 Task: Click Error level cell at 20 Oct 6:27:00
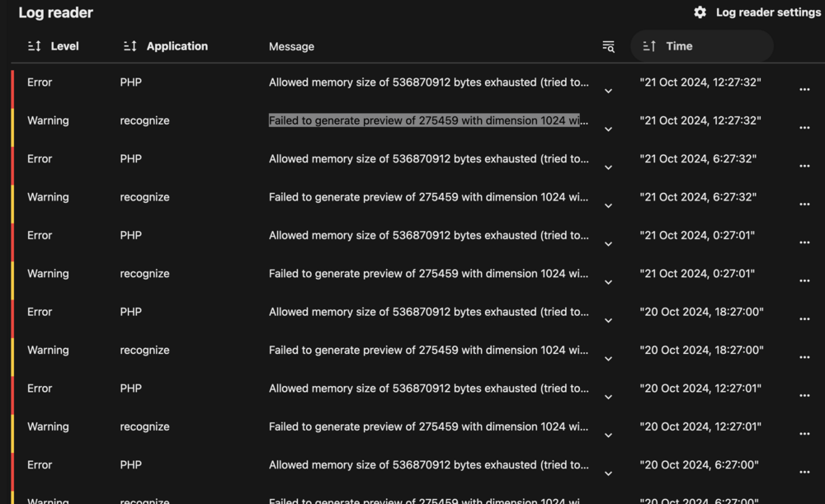[40, 464]
